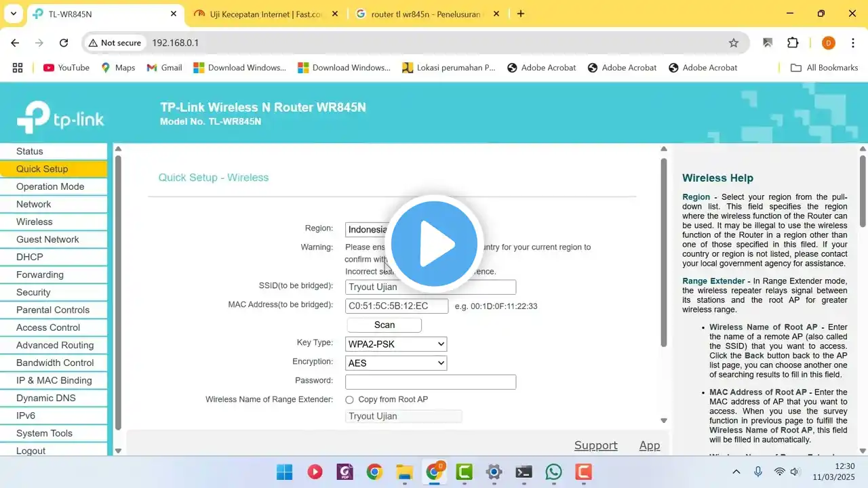
Task: Open the File Explorer taskbar icon
Action: pyautogui.click(x=404, y=472)
